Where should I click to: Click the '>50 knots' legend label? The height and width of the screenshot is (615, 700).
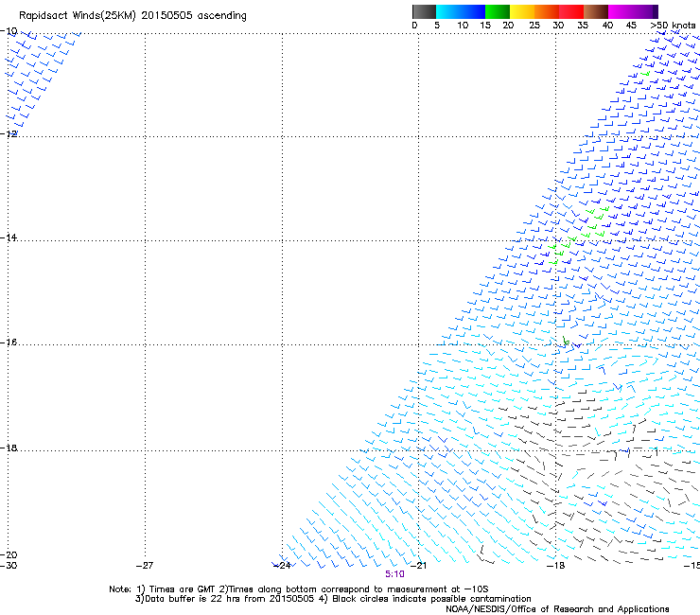tap(673, 26)
